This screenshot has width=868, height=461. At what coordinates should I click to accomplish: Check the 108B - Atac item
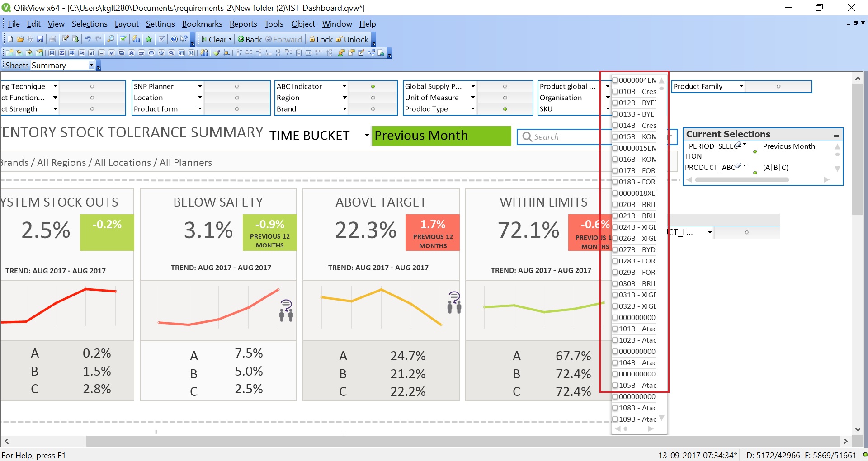(615, 408)
